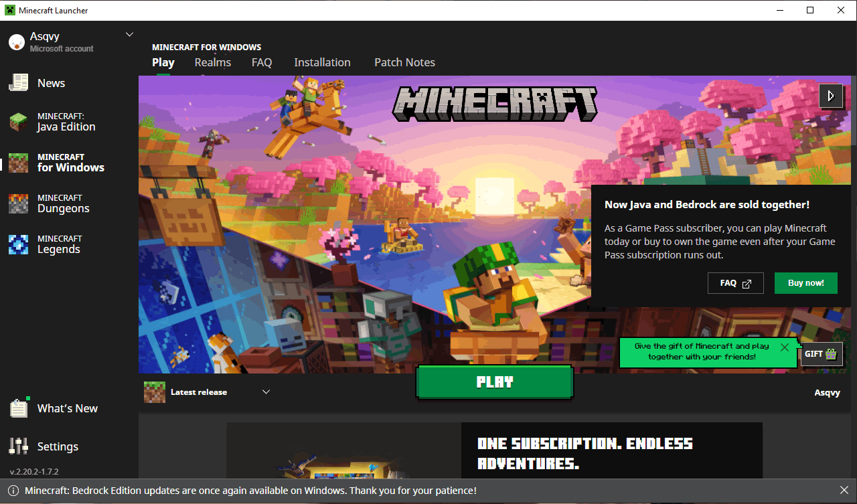Click the Minecraft logo in the banner
857x504 pixels.
495,104
